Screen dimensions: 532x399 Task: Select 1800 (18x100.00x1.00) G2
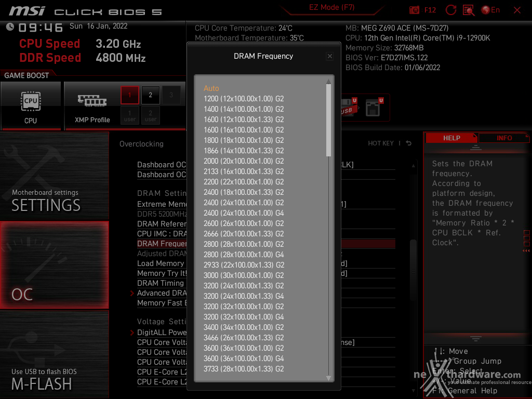pyautogui.click(x=244, y=140)
